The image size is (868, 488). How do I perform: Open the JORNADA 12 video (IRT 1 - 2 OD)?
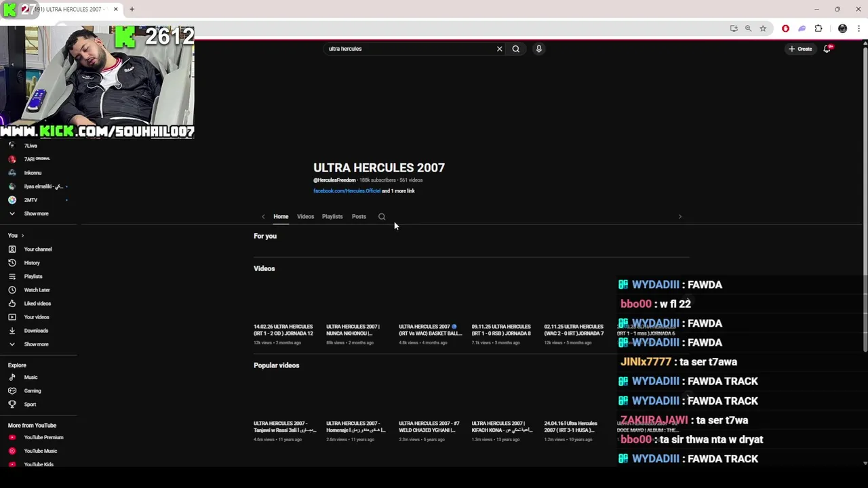[283, 330]
